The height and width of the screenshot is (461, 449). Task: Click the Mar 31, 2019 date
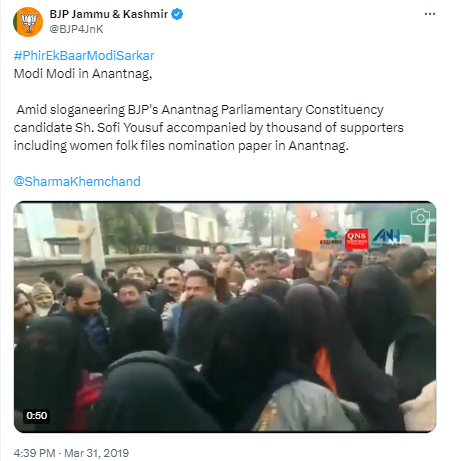pos(96,453)
